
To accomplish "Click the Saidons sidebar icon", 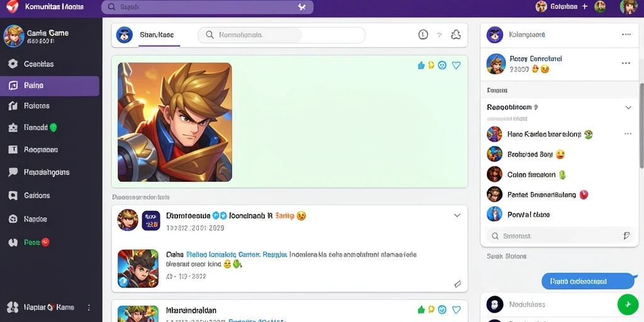I will pos(13,196).
